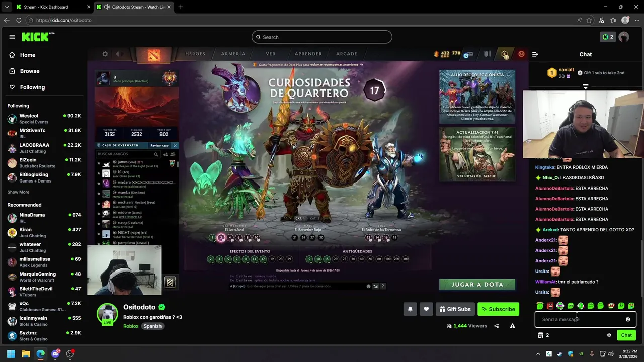Image resolution: width=644 pixels, height=362 pixels.
Task: Send message with the green Chat button
Action: point(626,335)
